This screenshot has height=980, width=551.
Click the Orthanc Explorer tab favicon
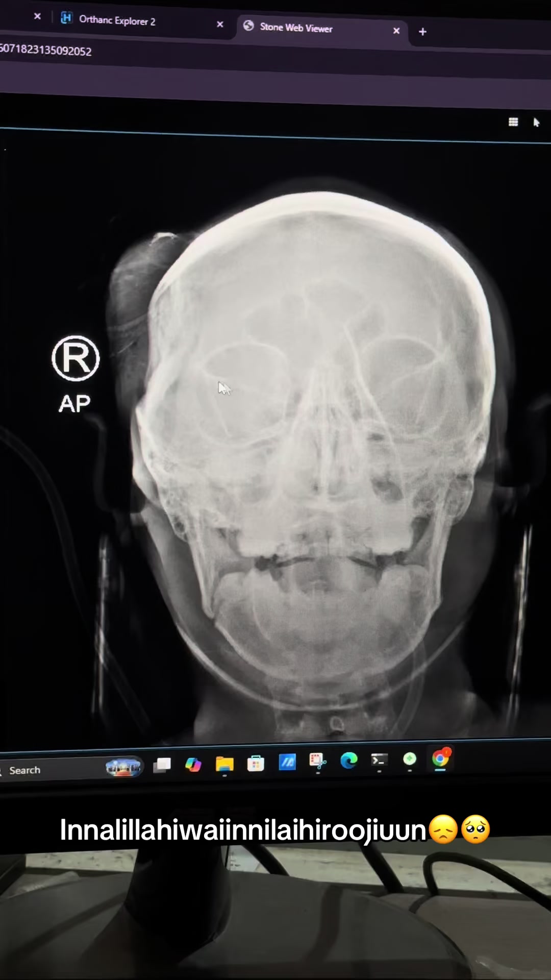(x=66, y=18)
